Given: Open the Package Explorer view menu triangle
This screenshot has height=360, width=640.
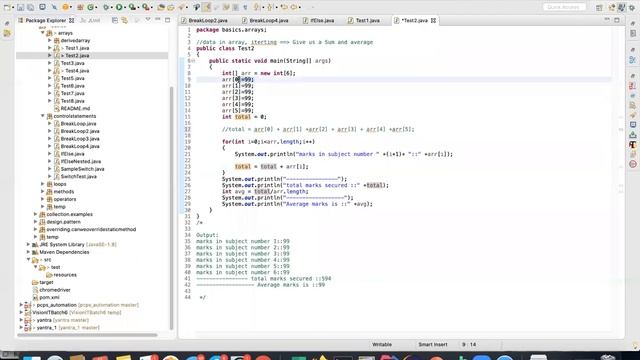Looking at the screenshot, I should pos(148,20).
